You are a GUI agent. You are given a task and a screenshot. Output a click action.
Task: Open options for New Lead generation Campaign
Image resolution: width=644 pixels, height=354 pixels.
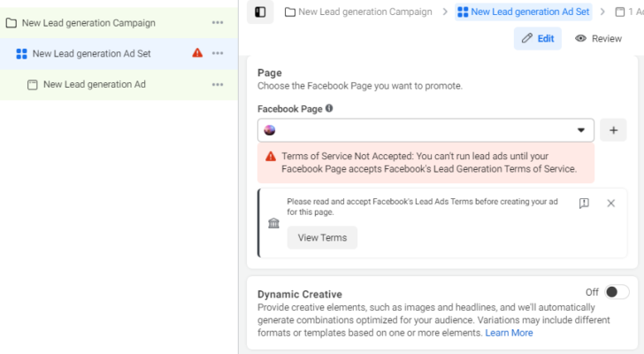218,23
